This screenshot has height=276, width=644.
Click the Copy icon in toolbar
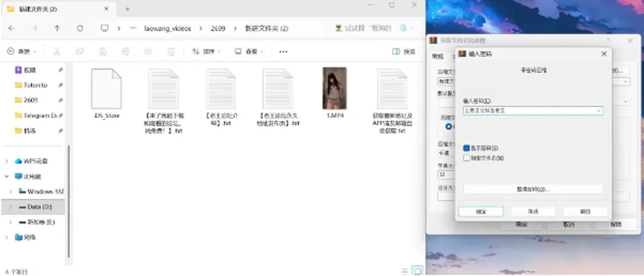tap(80, 52)
